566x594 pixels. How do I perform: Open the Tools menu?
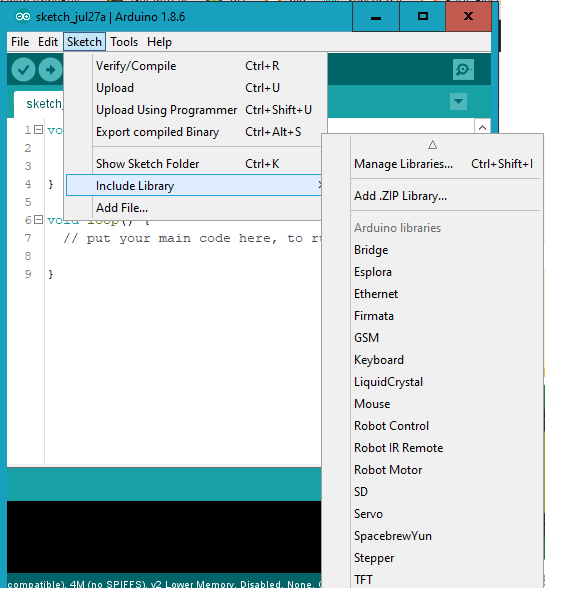[124, 42]
